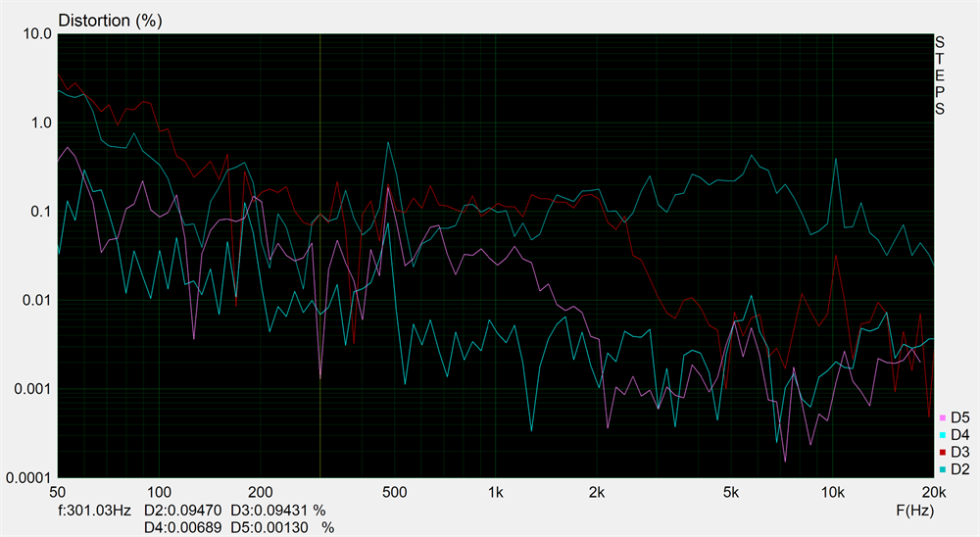Click the D5 magenta legend swatch
Image resolution: width=980 pixels, height=537 pixels.
[943, 417]
